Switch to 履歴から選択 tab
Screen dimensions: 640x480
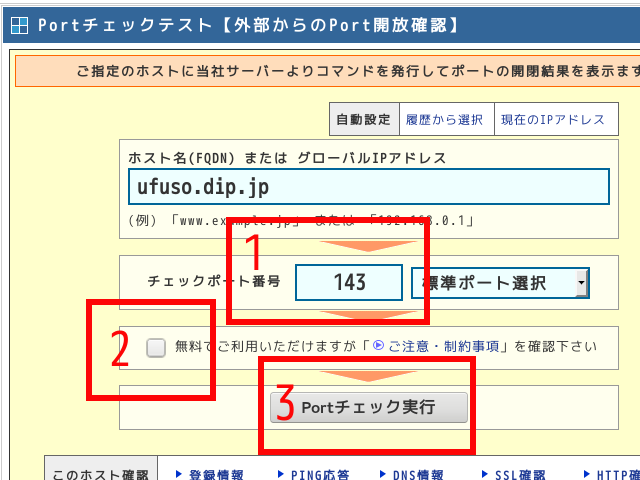pyautogui.click(x=444, y=119)
